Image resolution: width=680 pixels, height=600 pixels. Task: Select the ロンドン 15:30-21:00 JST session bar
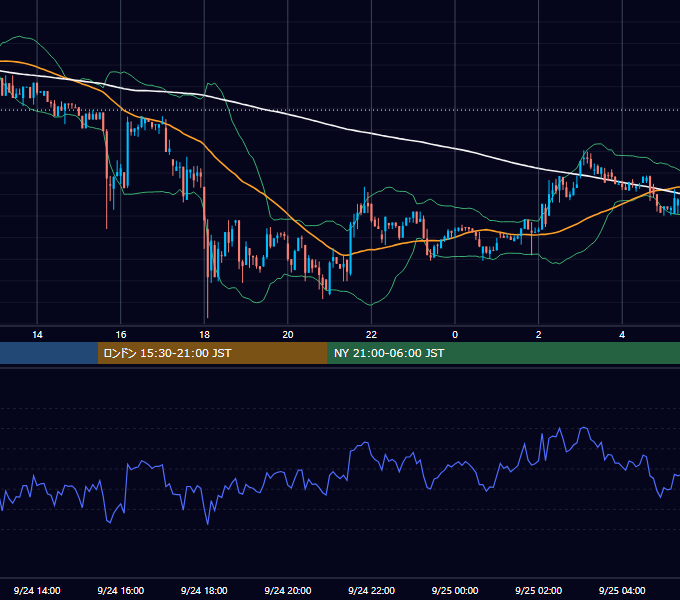click(212, 353)
